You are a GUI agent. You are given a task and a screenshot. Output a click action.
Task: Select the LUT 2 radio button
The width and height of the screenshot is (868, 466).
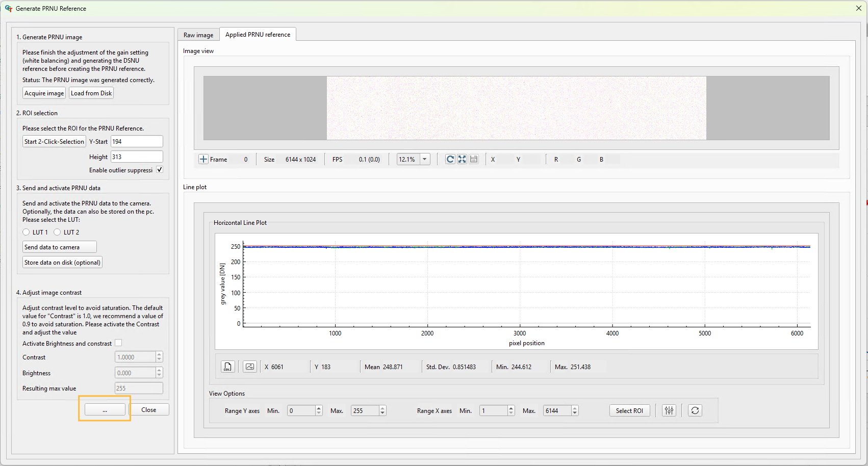[57, 232]
